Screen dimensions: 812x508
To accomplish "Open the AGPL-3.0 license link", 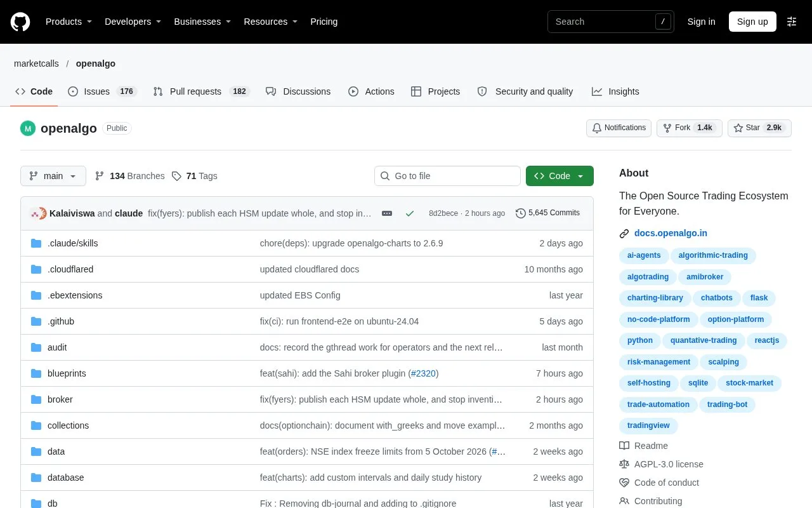I will tap(669, 464).
